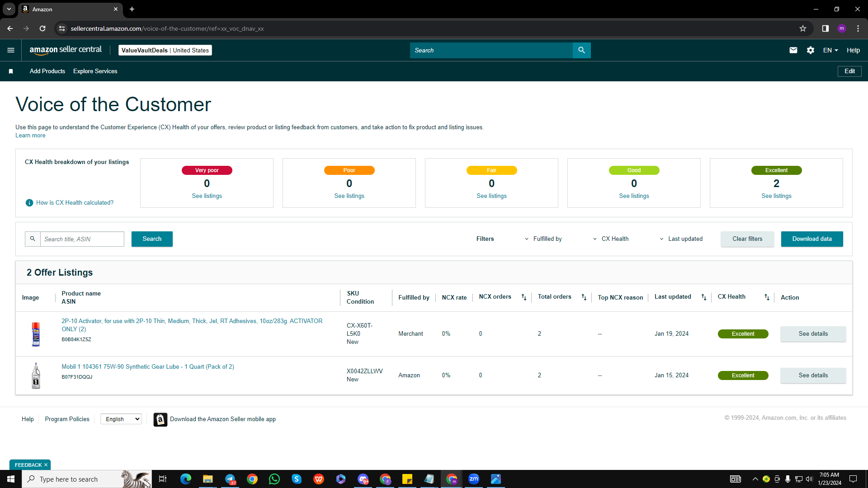The width and height of the screenshot is (868, 488).
Task: Click the Download data button
Action: 812,239
